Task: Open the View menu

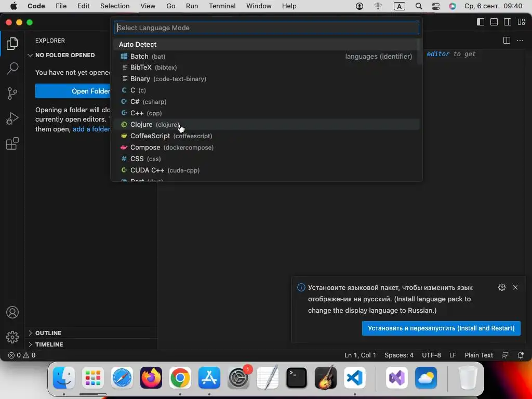Action: click(x=148, y=6)
